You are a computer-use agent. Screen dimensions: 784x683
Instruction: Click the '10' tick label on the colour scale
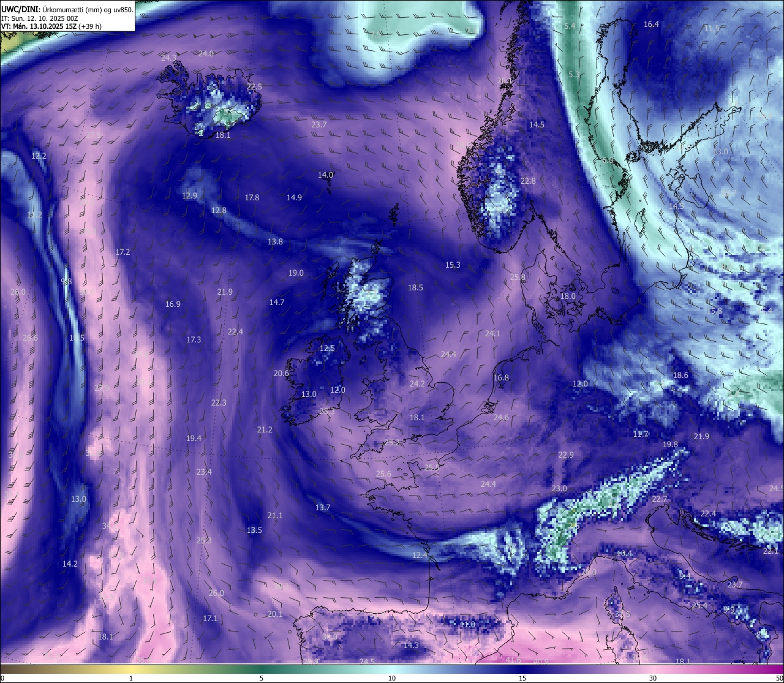pos(392,678)
